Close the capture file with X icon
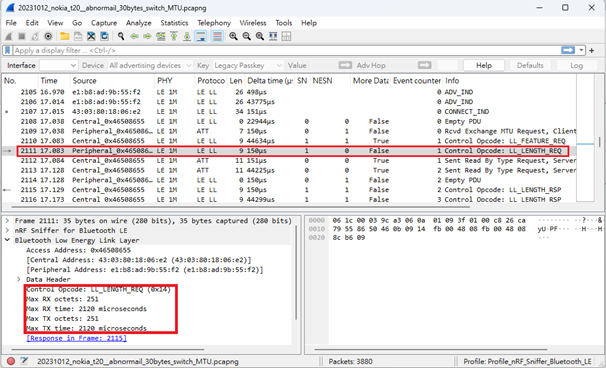 coord(91,36)
